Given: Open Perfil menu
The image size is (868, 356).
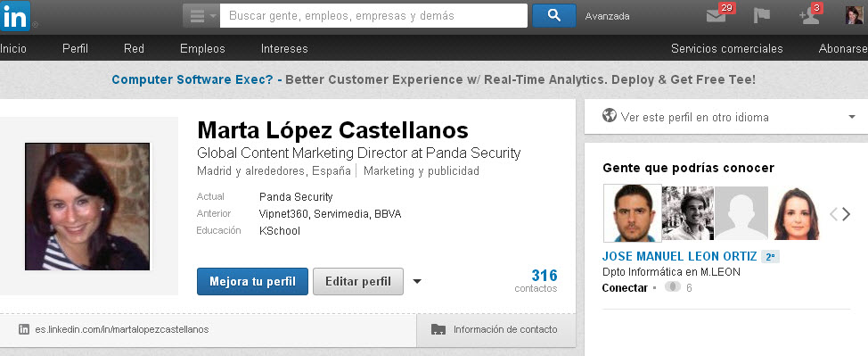Looking at the screenshot, I should pos(75,49).
